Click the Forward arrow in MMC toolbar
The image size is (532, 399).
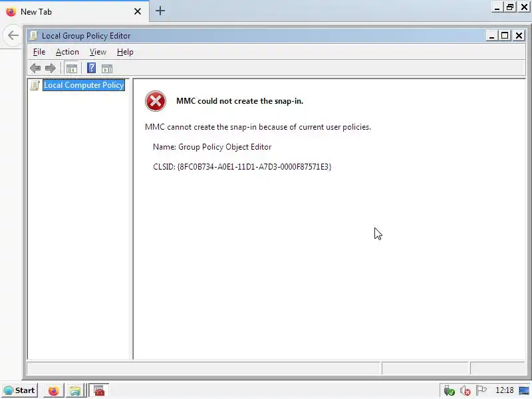[51, 68]
